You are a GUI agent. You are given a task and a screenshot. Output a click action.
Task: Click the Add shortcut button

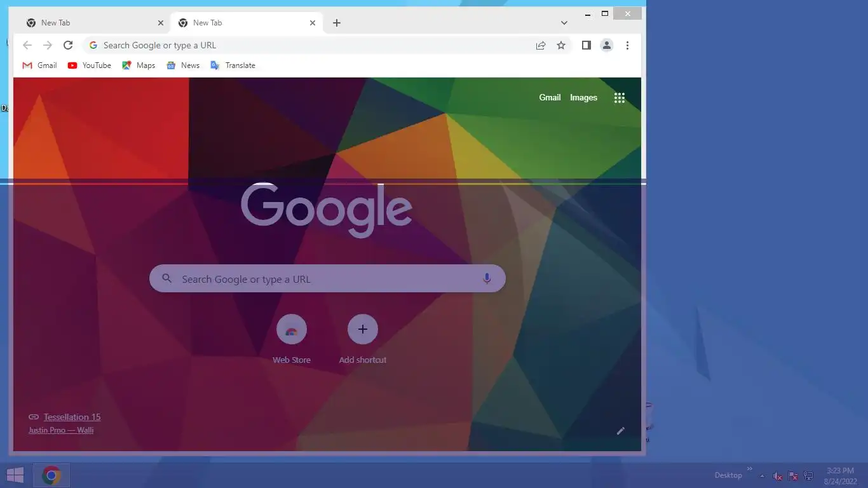(x=363, y=341)
